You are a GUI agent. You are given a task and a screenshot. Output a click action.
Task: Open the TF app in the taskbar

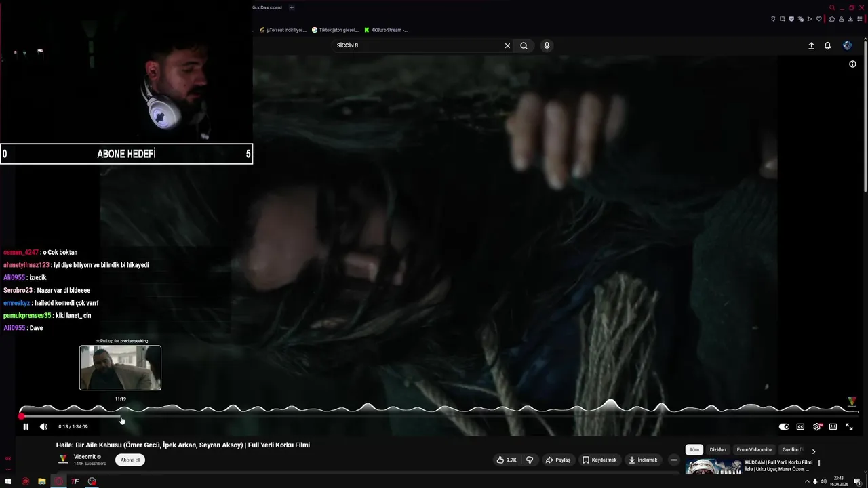click(75, 481)
